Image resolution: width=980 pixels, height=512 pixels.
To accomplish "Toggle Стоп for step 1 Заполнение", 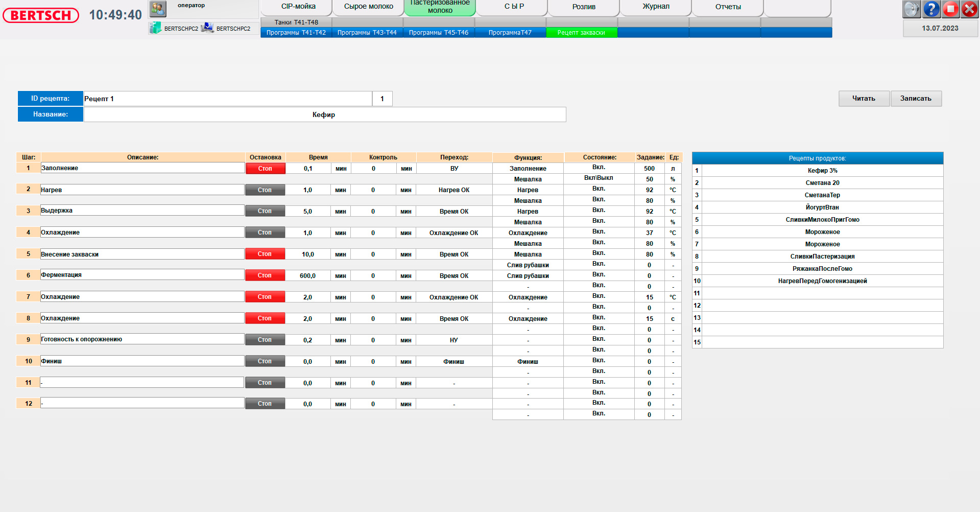I will pos(265,169).
